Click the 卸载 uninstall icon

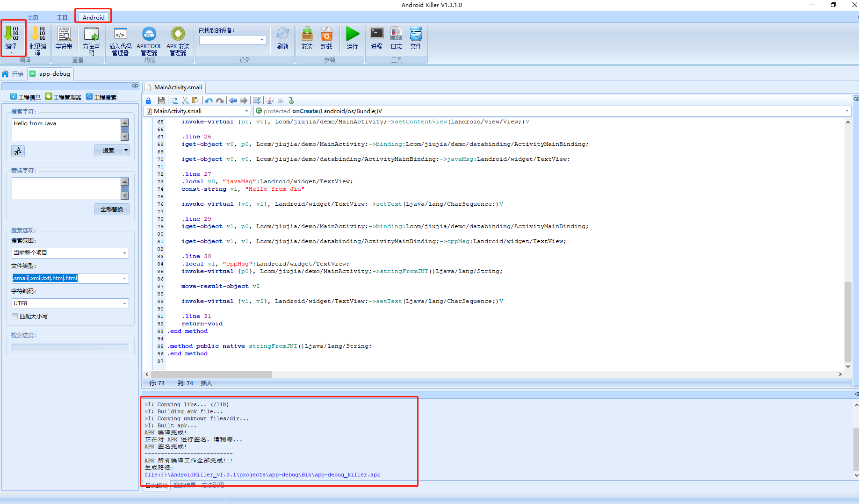pos(326,38)
